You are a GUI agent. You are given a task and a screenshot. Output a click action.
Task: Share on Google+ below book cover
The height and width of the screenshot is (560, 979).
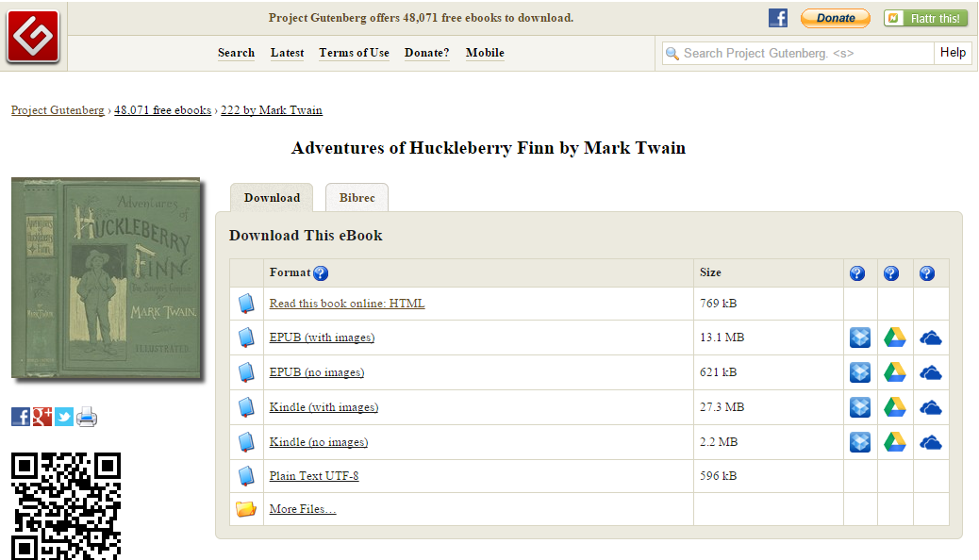tap(41, 417)
